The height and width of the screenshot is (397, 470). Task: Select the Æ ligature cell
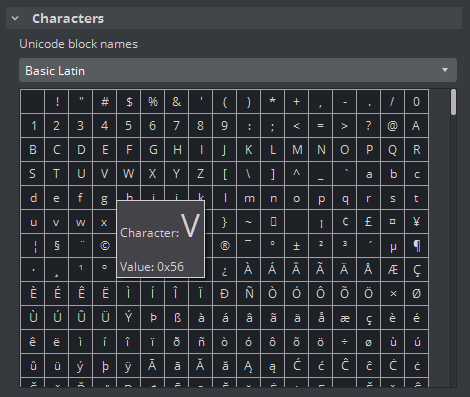392,270
